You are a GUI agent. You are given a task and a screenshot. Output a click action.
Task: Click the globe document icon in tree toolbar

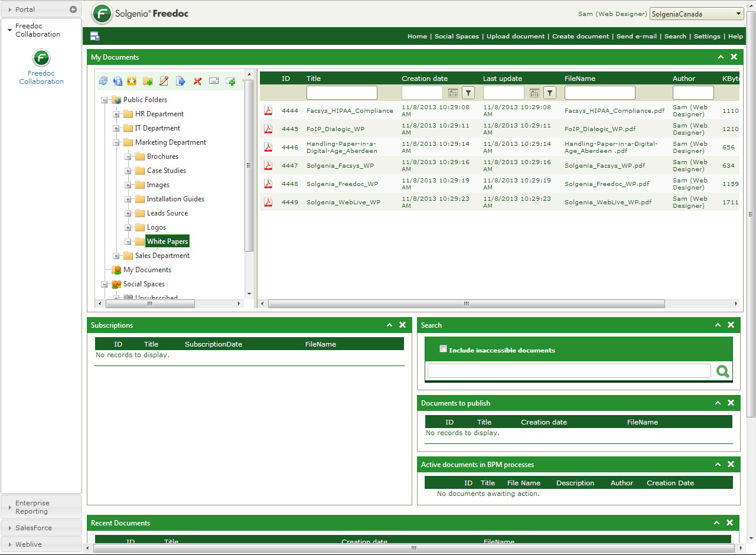[118, 81]
